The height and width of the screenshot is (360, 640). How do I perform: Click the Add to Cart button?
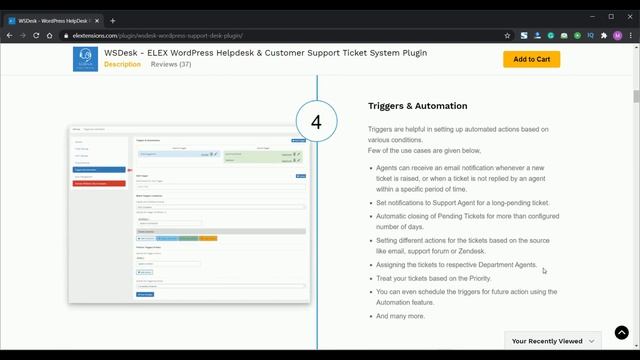531,59
